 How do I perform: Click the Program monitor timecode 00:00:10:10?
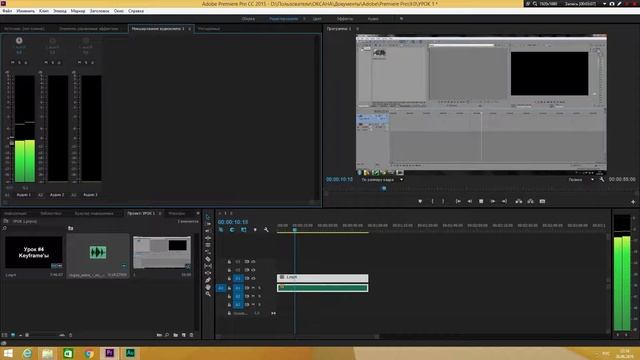coord(339,179)
